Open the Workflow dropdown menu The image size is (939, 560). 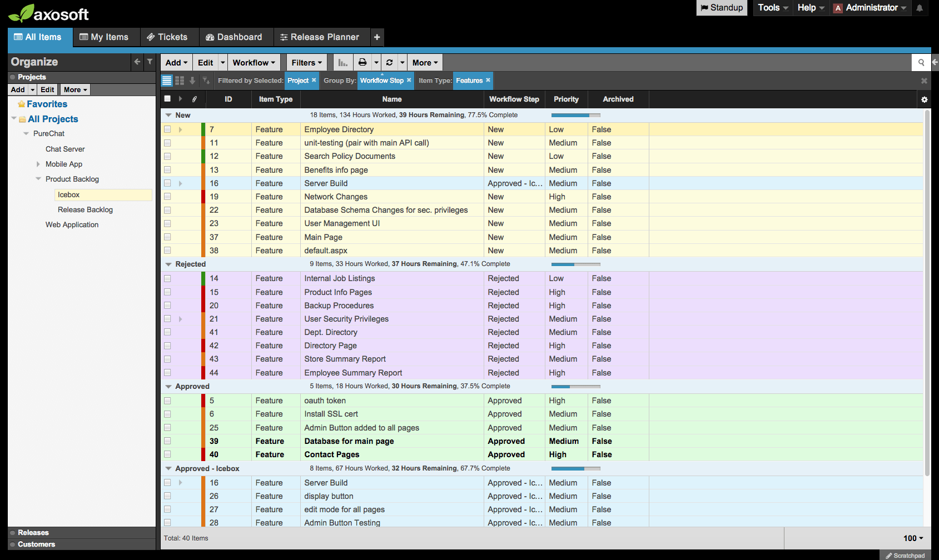click(x=254, y=63)
